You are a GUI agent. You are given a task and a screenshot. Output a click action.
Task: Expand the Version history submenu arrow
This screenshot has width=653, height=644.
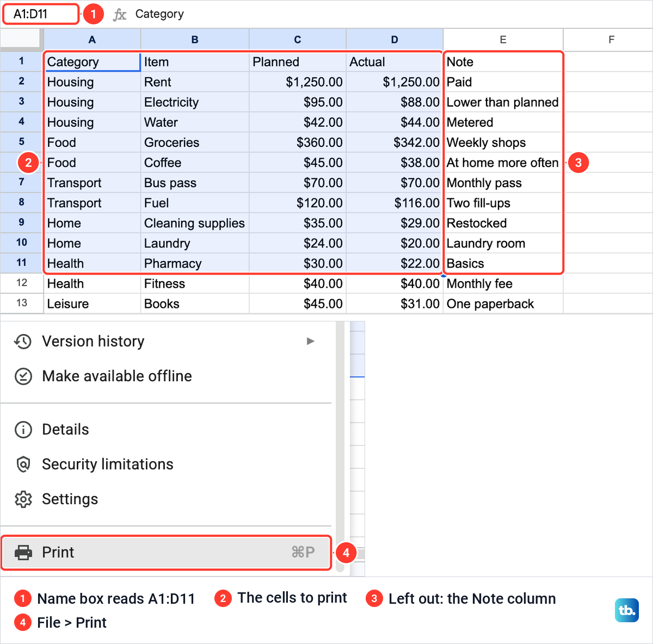coord(311,341)
